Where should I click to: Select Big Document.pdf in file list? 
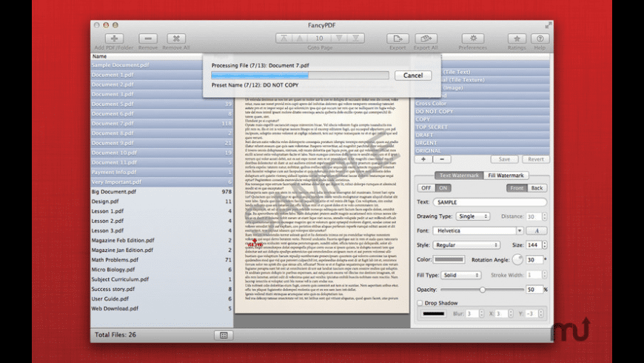tap(161, 192)
